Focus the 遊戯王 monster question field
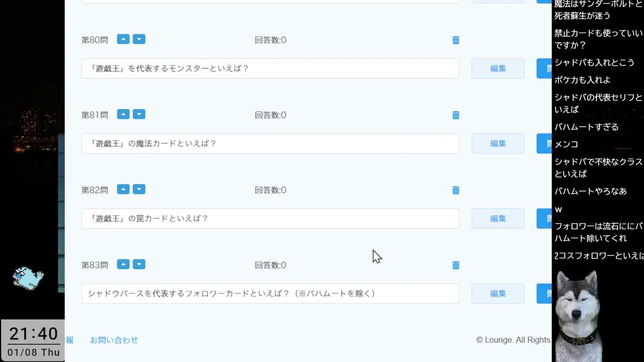 coord(270,68)
